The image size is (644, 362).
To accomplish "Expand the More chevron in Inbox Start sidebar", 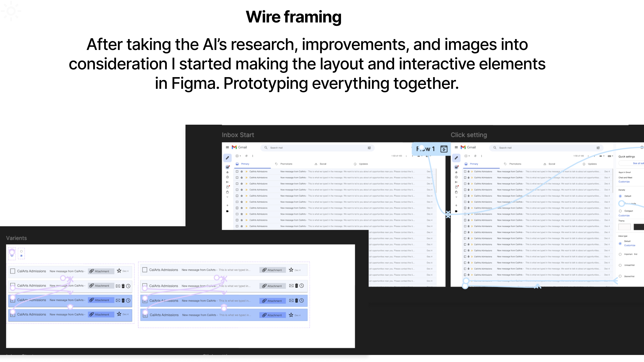I will [x=227, y=197].
